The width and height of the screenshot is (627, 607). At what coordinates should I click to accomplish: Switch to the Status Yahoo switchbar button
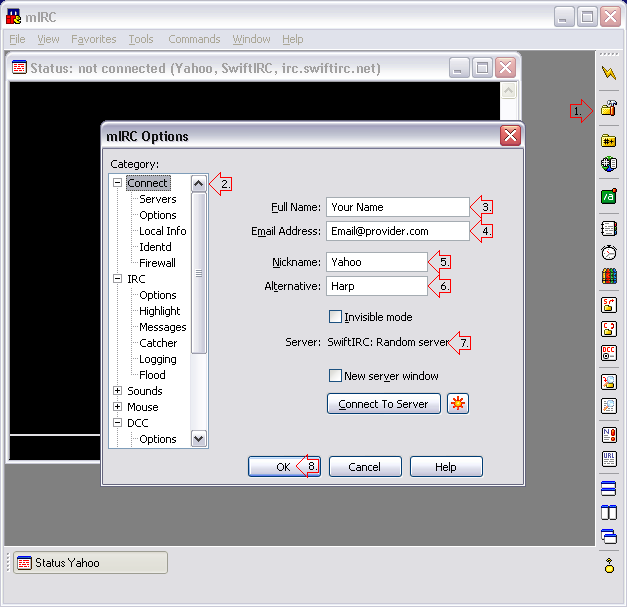click(90, 563)
